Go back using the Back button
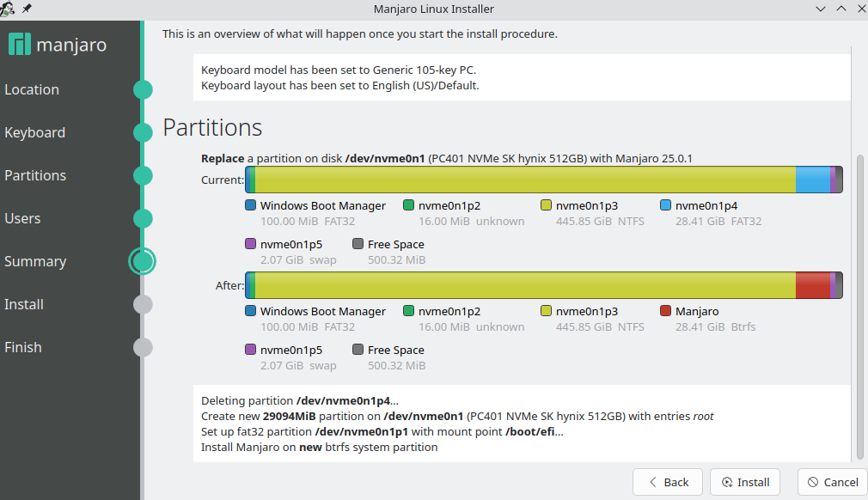The width and height of the screenshot is (868, 500). pos(668,482)
